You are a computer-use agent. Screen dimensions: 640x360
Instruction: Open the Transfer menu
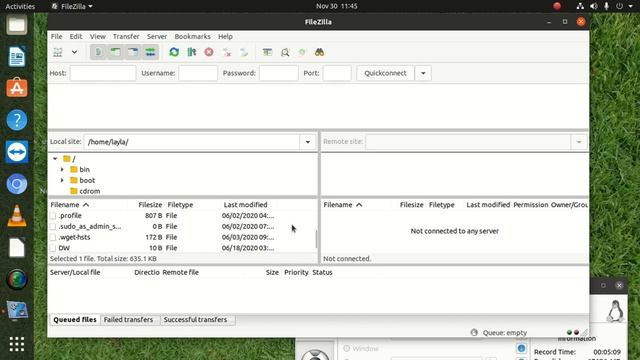tap(126, 36)
